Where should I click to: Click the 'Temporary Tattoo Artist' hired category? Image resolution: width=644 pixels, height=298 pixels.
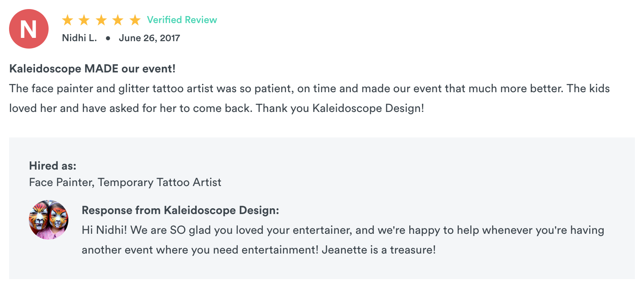pyautogui.click(x=160, y=182)
